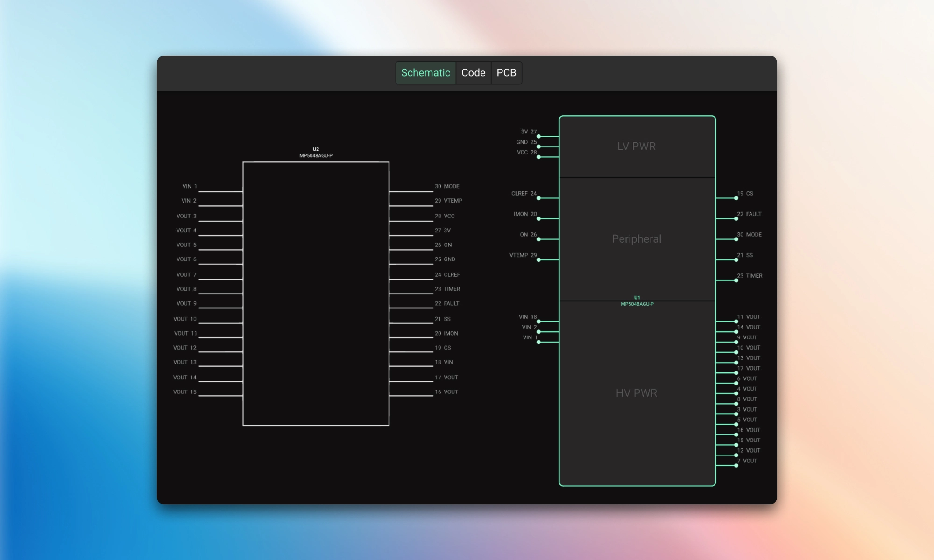Click U2's IMON pin 20 line
Viewport: 934px width, 560px height.
pos(411,338)
